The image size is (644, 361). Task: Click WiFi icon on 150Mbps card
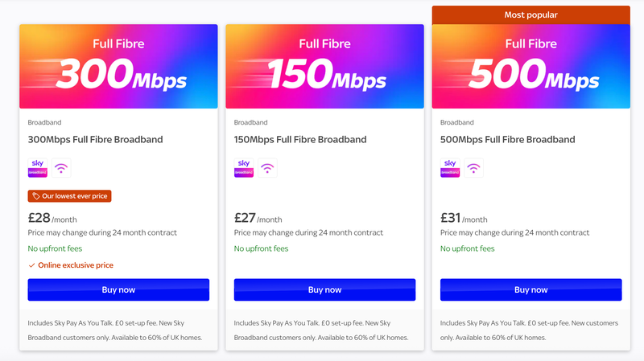pyautogui.click(x=267, y=168)
